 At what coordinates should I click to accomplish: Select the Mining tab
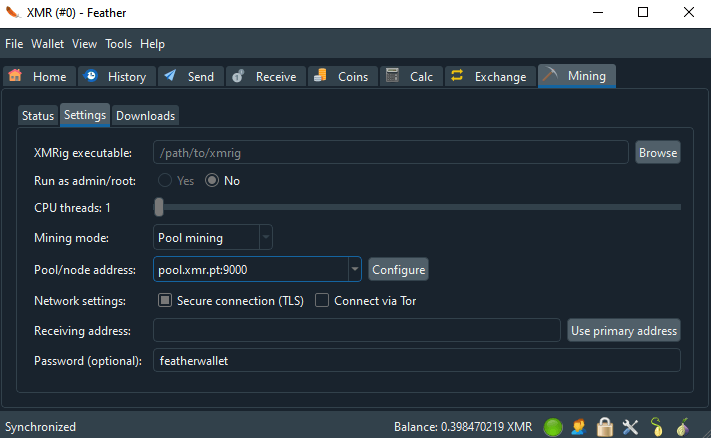577,76
